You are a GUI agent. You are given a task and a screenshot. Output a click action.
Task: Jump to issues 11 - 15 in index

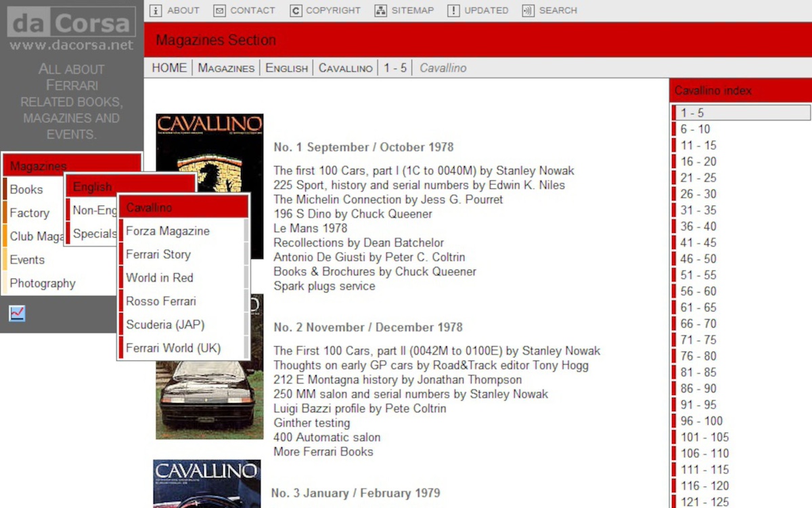(x=741, y=146)
